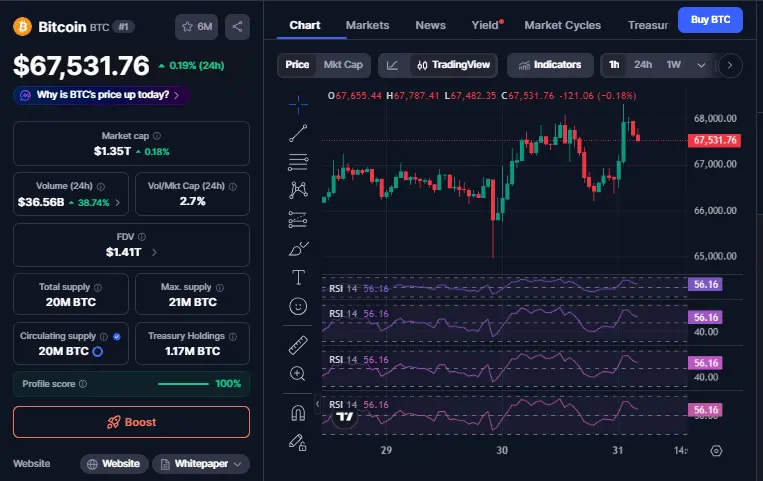Screen dimensions: 763x481
Task: Open the Whitepaper dropdown
Action: click(x=201, y=464)
